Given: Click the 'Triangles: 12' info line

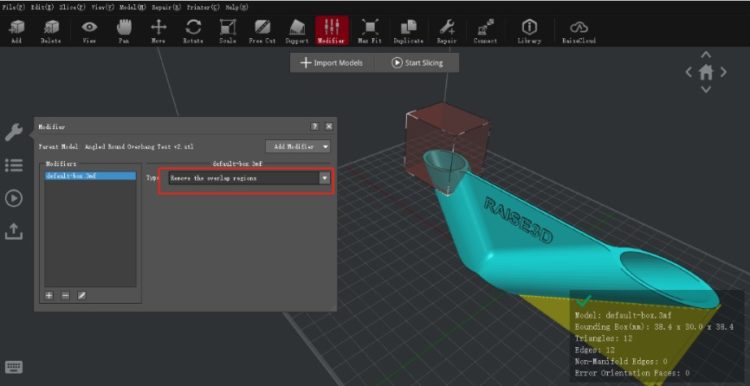Looking at the screenshot, I should pos(604,339).
